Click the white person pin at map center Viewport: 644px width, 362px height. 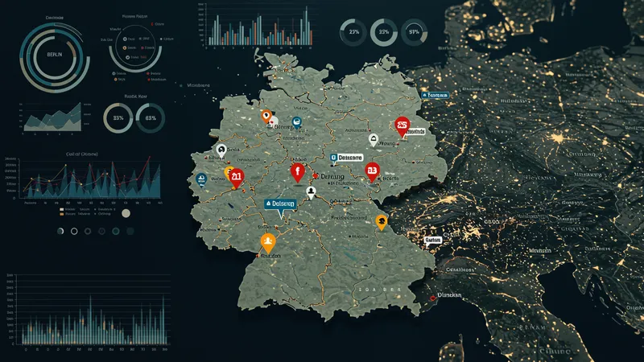pyautogui.click(x=311, y=192)
